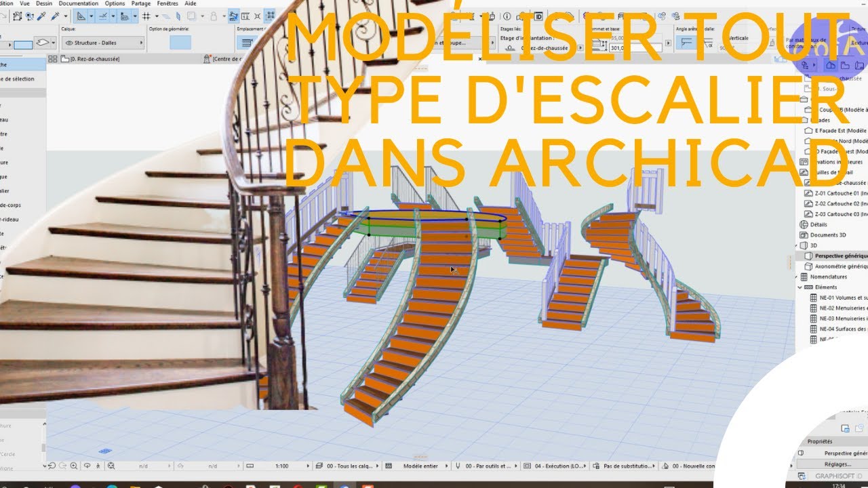Open the Dessin menu
The width and height of the screenshot is (868, 488).
tap(44, 3)
